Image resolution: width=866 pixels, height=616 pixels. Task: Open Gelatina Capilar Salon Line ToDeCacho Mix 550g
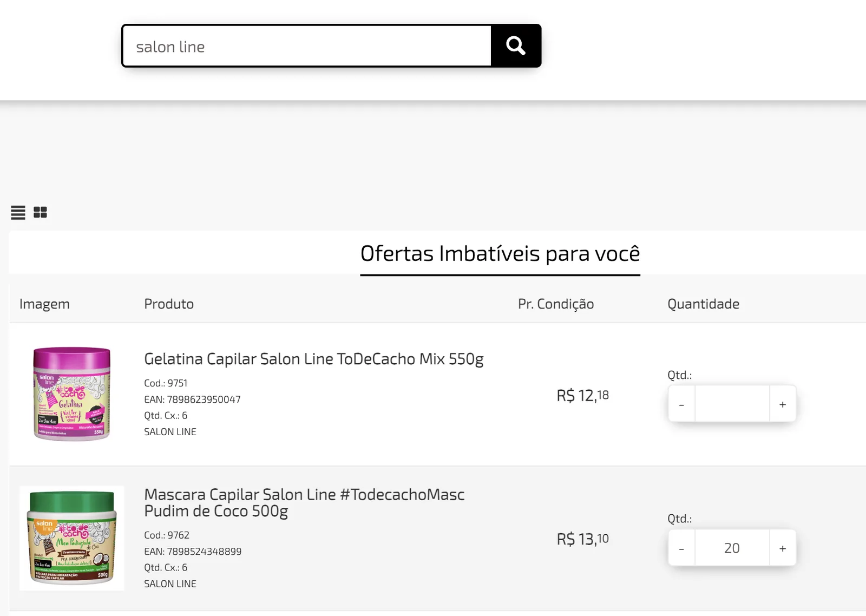(313, 359)
